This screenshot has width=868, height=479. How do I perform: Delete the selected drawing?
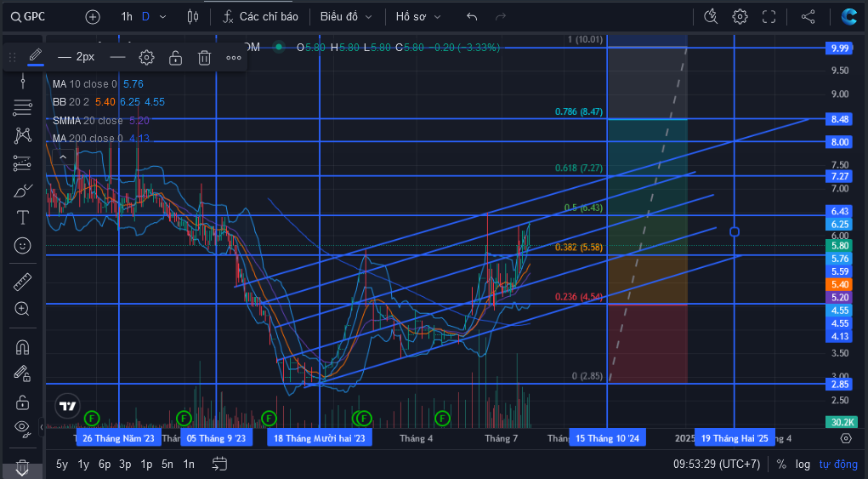coord(204,57)
